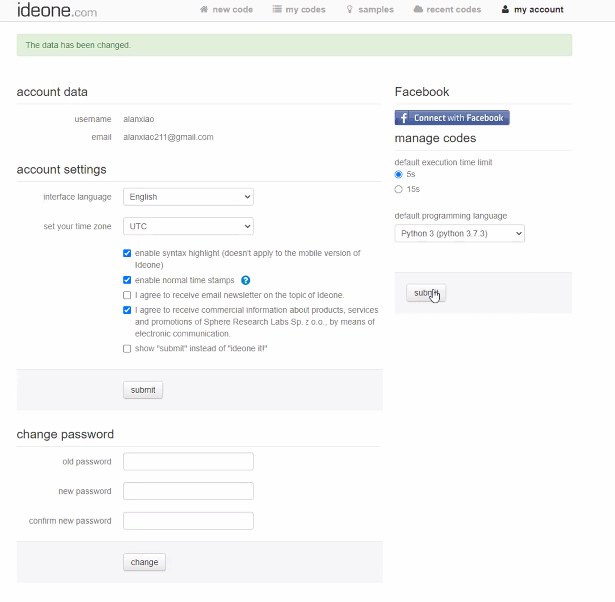Uncheck commercial information agreement checkbox
Image resolution: width=615 pixels, height=602 pixels.
(x=127, y=310)
